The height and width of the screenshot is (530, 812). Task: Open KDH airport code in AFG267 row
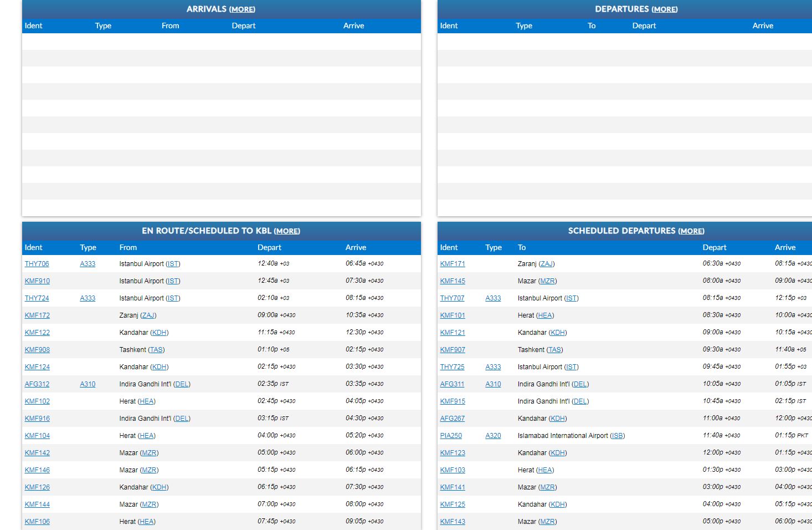click(558, 419)
